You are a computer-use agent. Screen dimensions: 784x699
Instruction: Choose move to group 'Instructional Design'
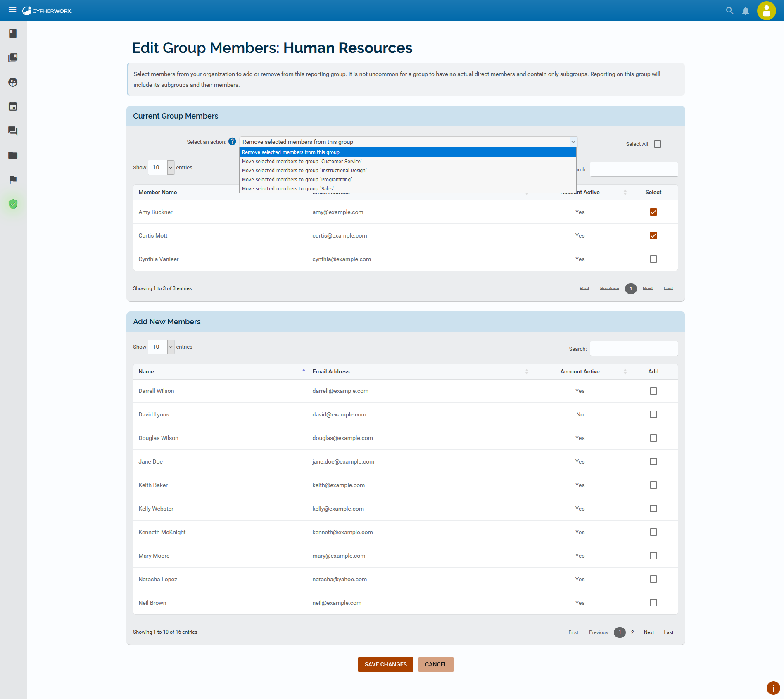(x=408, y=171)
